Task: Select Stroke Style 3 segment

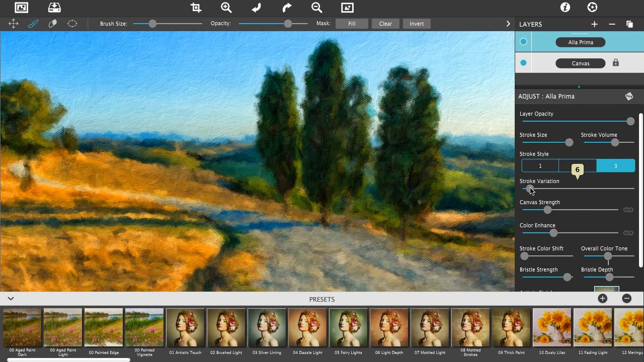Action: tap(616, 166)
